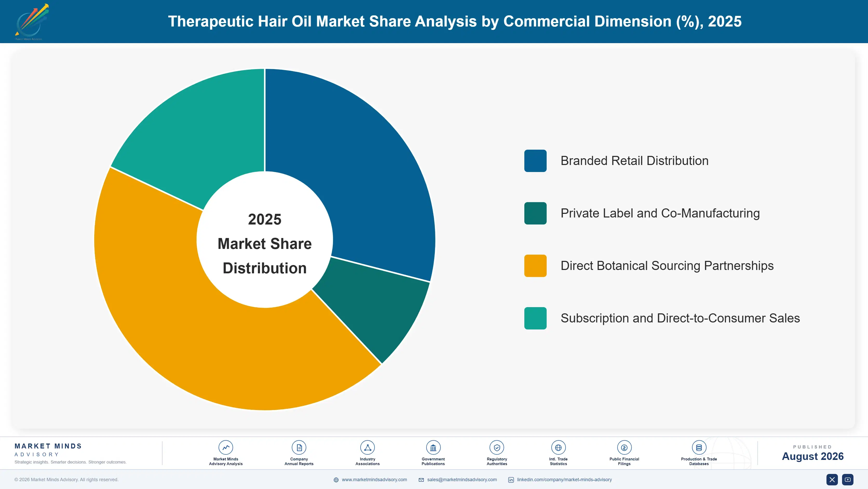The height and width of the screenshot is (489, 868).
Task: Select the Company Annual Reports document icon
Action: (299, 447)
